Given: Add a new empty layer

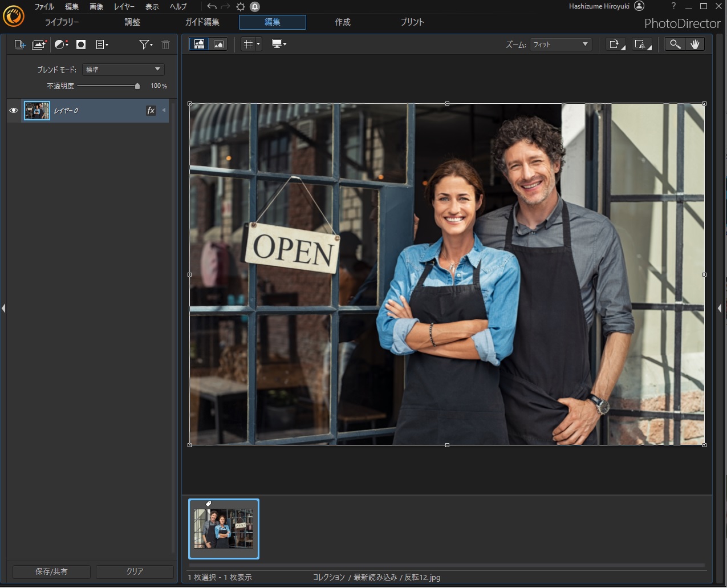Looking at the screenshot, I should [x=20, y=44].
